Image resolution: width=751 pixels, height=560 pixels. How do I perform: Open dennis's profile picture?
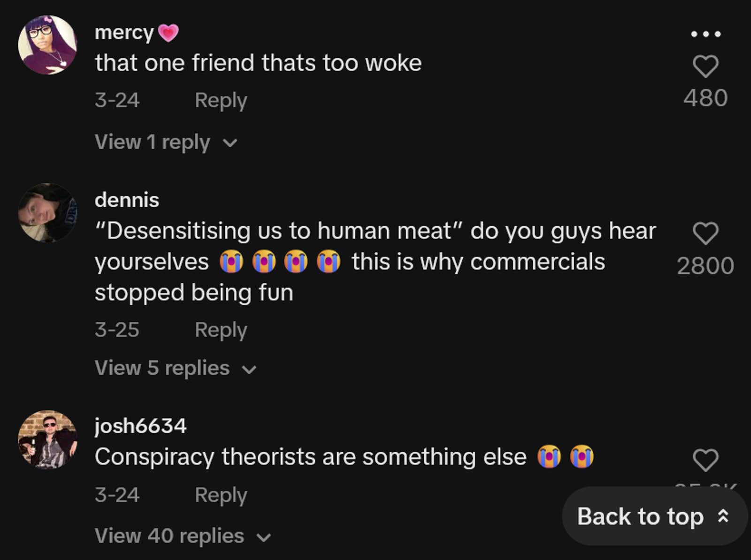[47, 212]
